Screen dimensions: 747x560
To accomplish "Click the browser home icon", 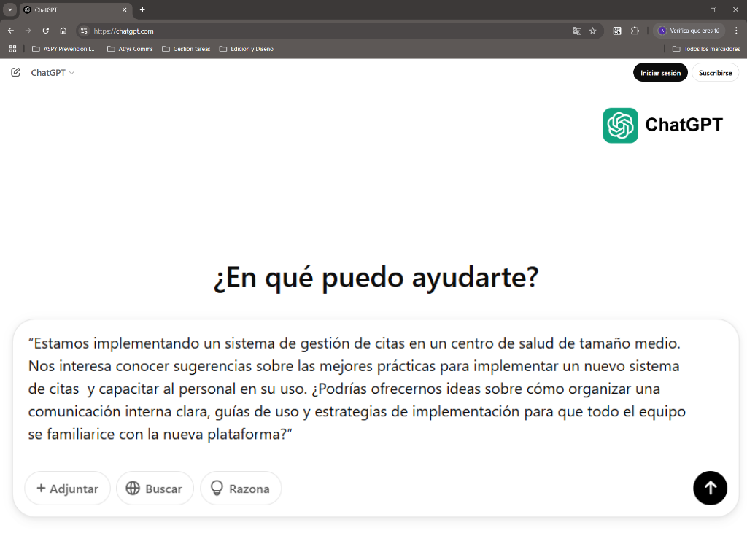I will 63,31.
